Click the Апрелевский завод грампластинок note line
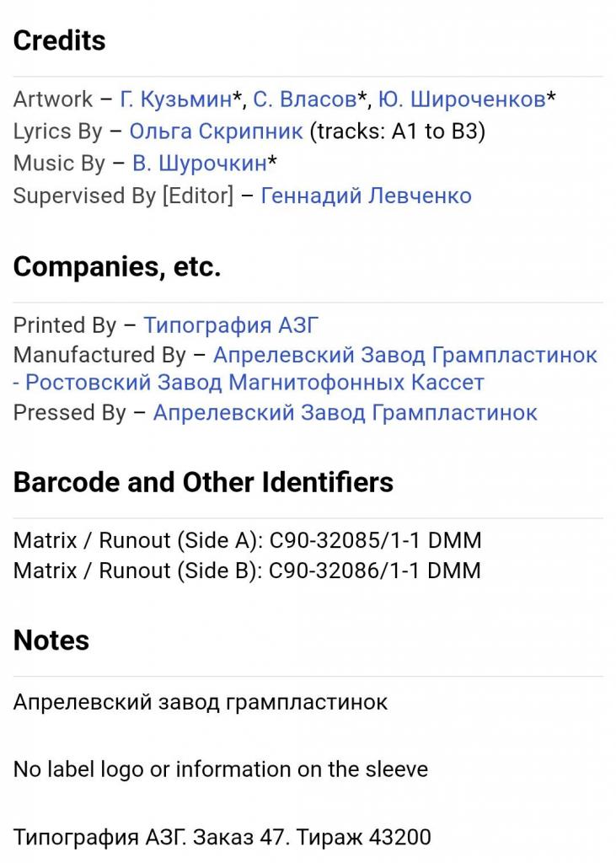Viewport: 616px width, 863px height. [201, 702]
